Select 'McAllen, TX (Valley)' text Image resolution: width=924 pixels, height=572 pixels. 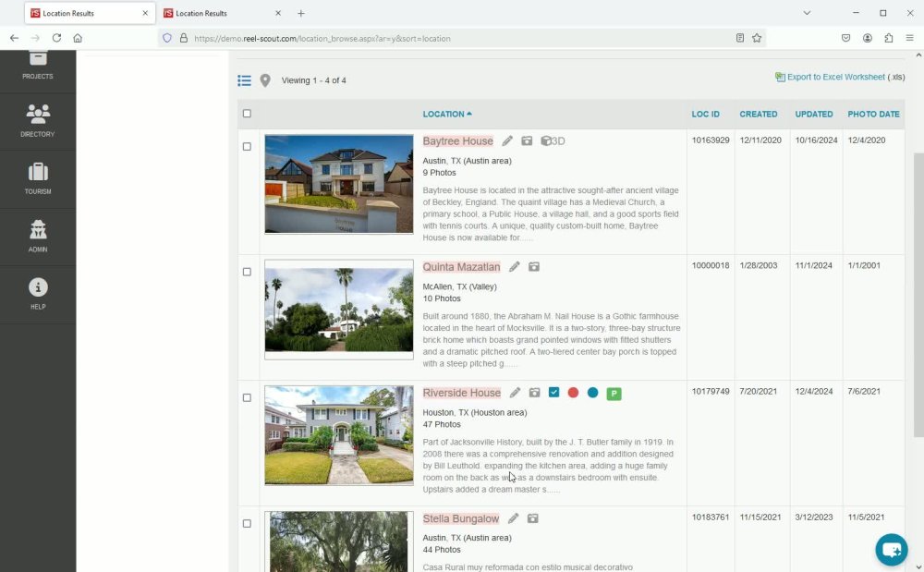(459, 286)
